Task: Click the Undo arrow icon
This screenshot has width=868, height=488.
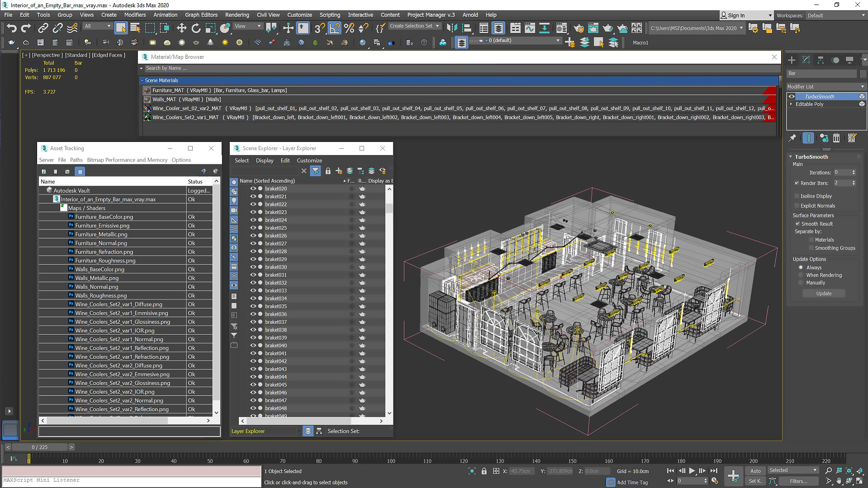Action: 11,28
